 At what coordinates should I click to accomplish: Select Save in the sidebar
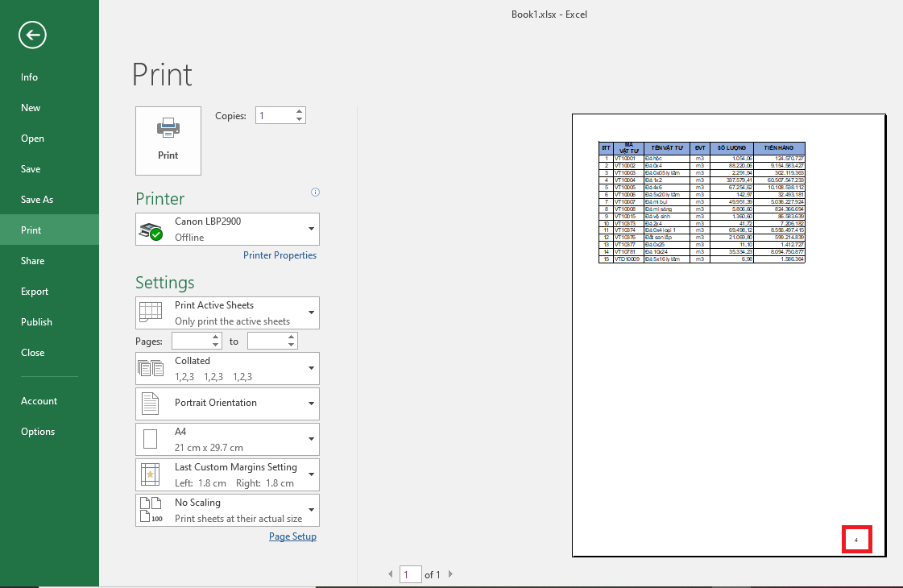click(x=49, y=168)
